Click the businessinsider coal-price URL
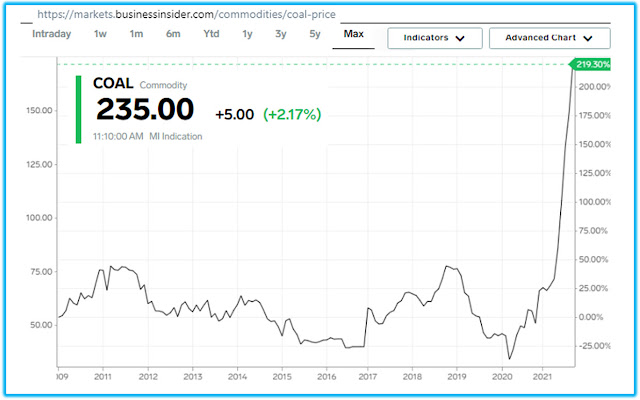Viewport: 640px width, 400px height. coord(187,15)
